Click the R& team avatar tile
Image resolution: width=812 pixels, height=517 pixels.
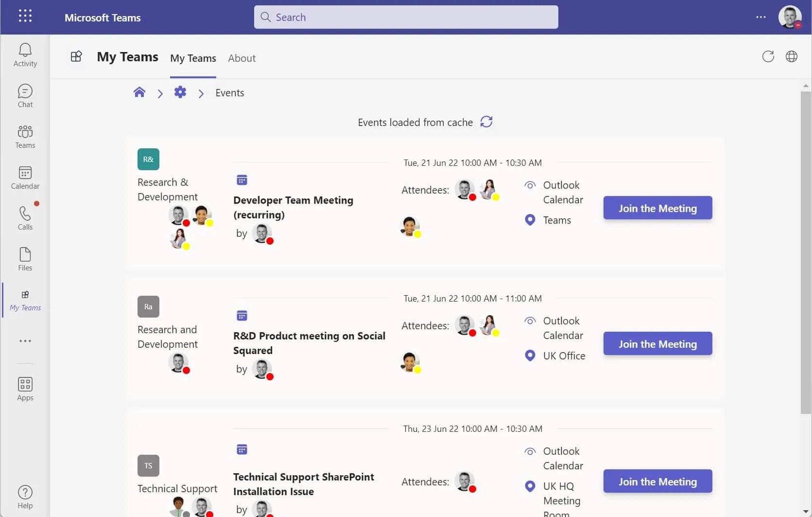pos(148,159)
